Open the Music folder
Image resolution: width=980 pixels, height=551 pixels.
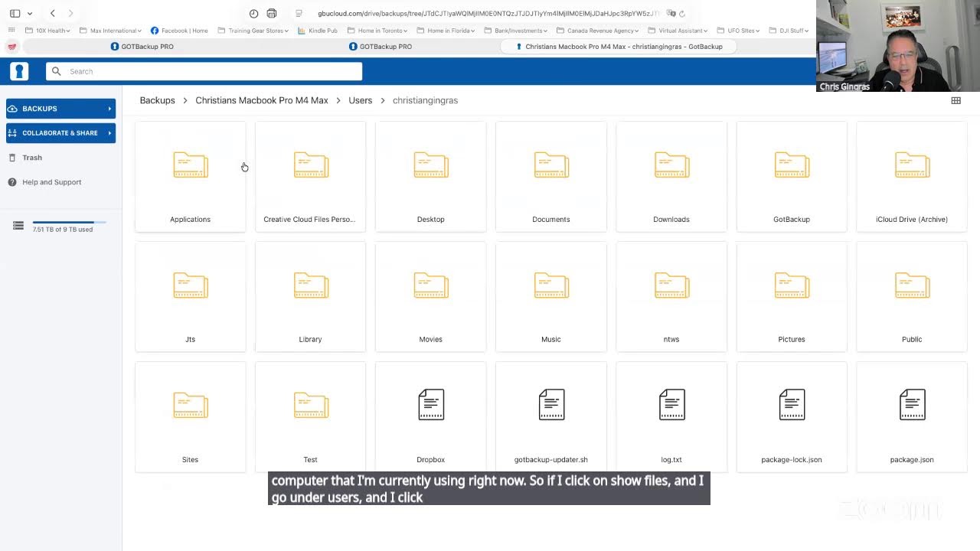pos(550,297)
